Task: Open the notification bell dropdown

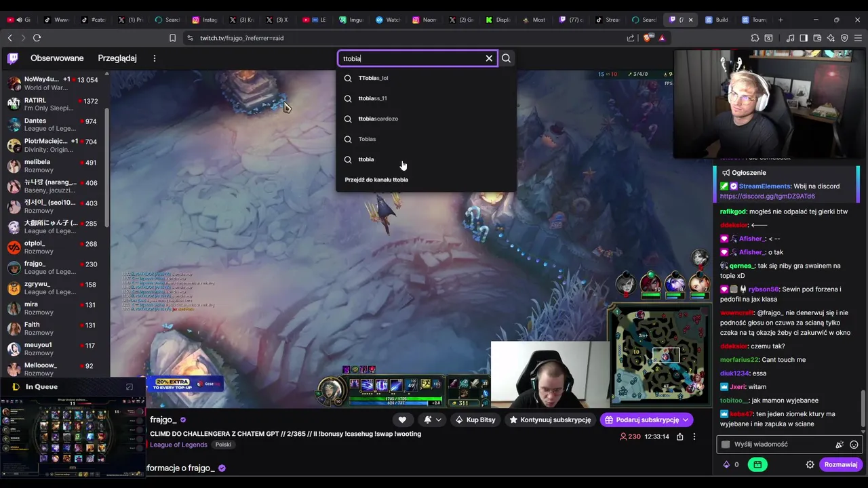Action: [433, 420]
